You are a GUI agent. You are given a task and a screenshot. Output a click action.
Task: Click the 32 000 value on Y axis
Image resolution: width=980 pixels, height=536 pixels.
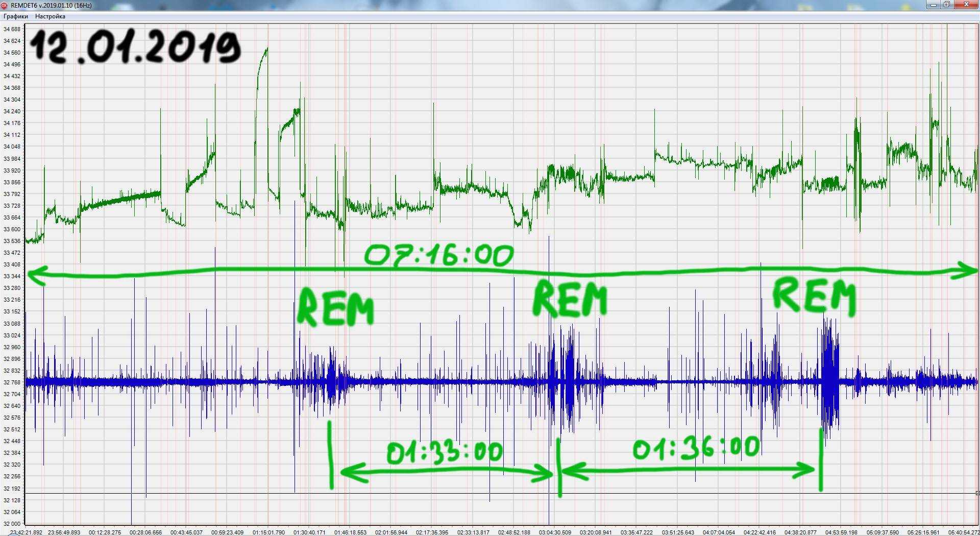[x=12, y=524]
